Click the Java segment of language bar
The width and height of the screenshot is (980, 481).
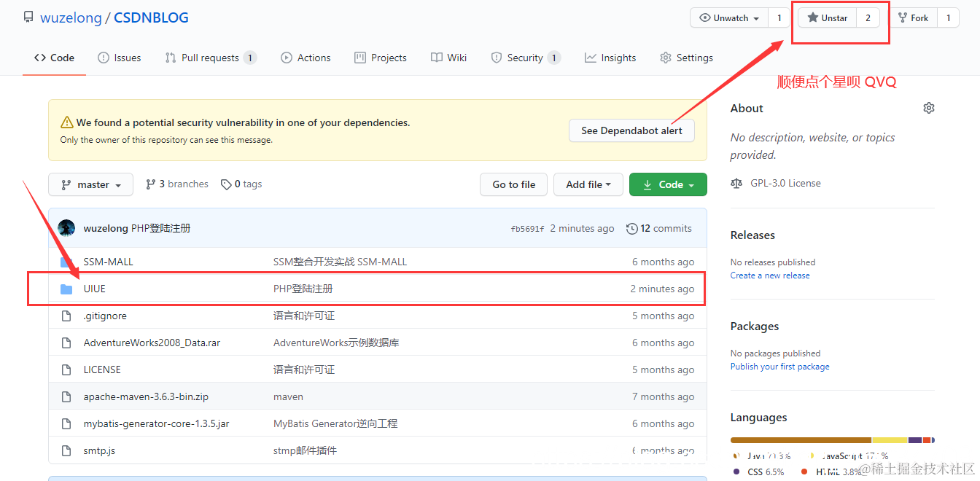pyautogui.click(x=801, y=440)
